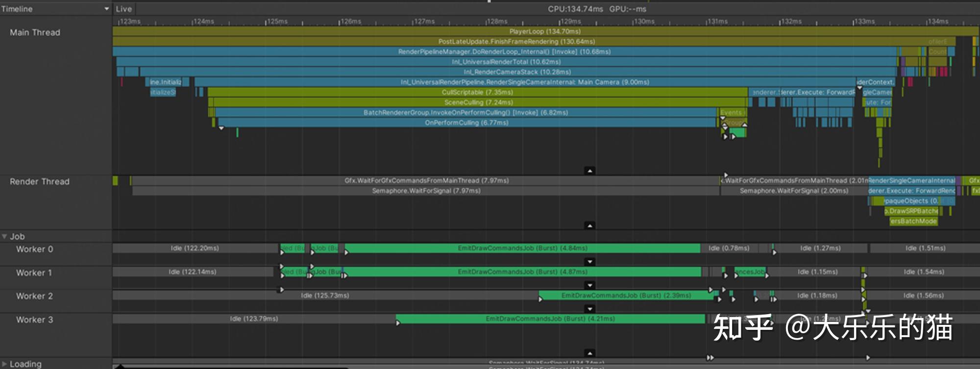The height and width of the screenshot is (369, 980).
Task: Select the Worker 0 label
Action: 34,249
